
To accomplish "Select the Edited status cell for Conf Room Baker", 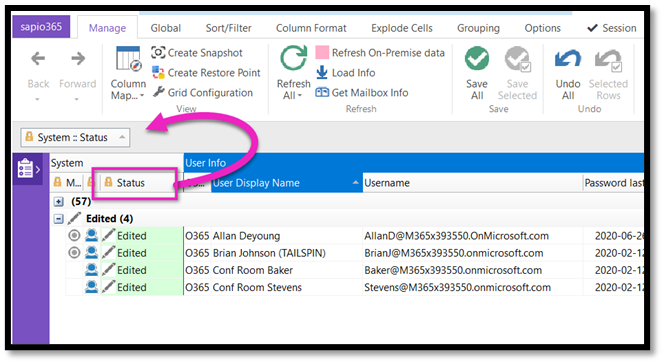I will pyautogui.click(x=142, y=270).
